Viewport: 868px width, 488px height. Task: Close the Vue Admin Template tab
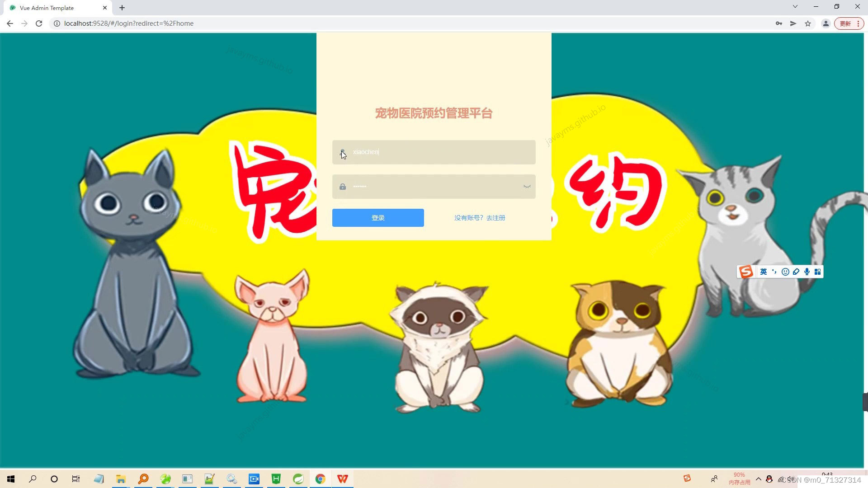click(x=105, y=8)
